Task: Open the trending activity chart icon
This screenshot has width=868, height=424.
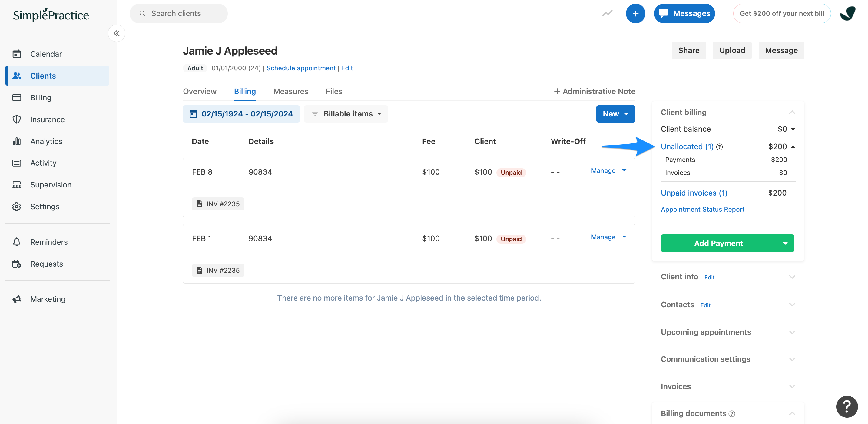Action: 607,13
